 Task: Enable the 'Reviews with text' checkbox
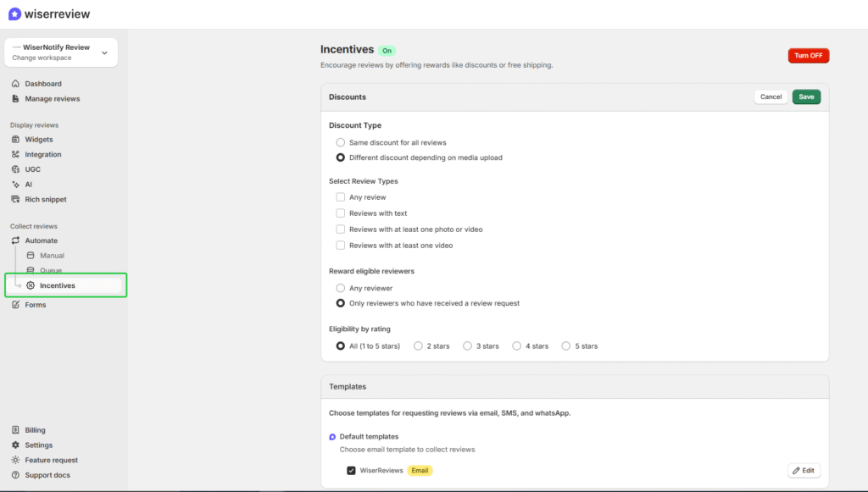[x=341, y=213]
